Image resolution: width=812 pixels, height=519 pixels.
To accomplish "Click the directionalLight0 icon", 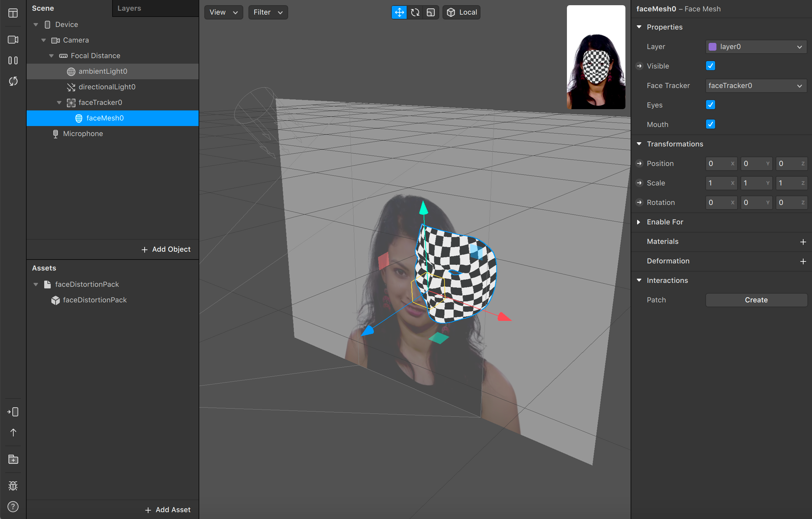I will pyautogui.click(x=71, y=87).
